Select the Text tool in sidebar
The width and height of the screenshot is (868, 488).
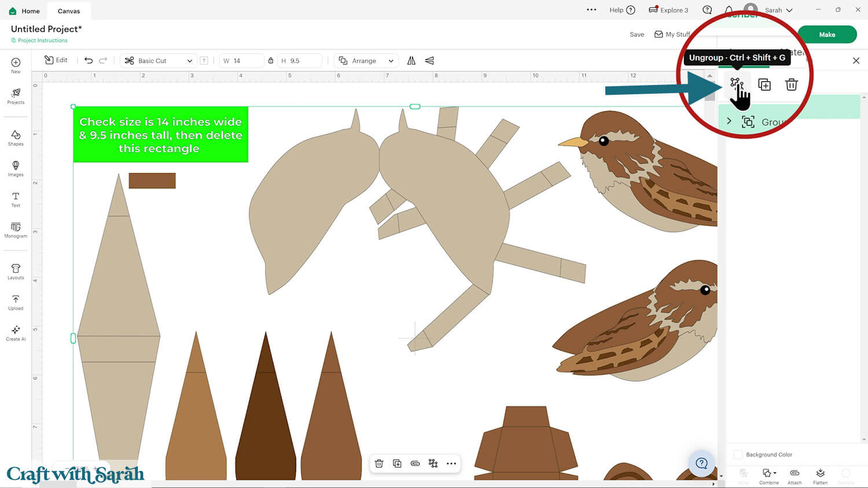(16, 199)
